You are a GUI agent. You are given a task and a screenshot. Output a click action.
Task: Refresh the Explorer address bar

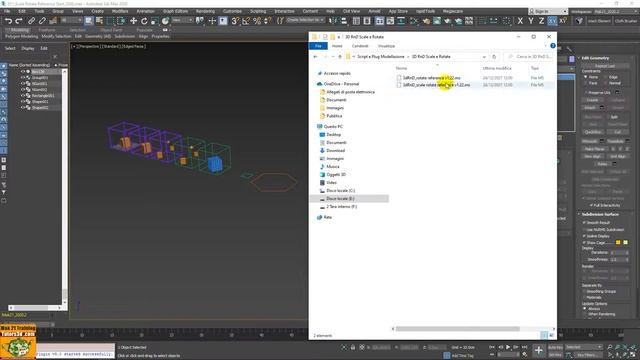pos(494,57)
